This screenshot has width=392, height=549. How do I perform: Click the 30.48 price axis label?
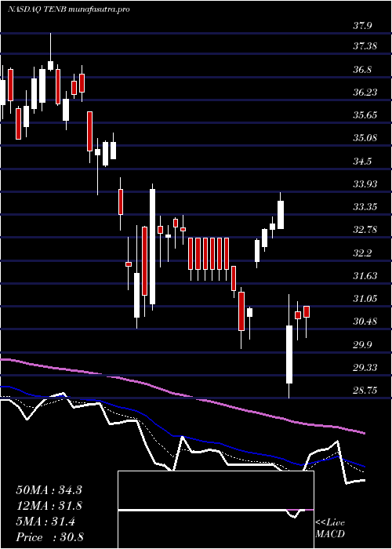tap(365, 322)
